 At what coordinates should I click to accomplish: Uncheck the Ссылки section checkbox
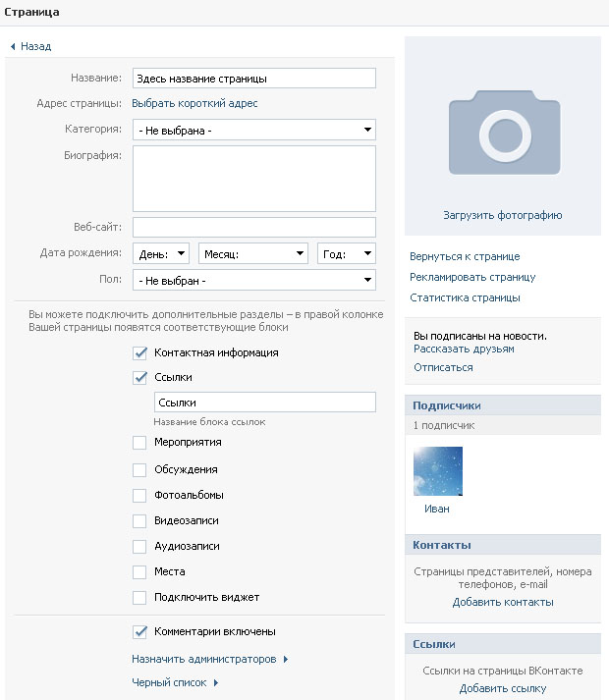point(139,377)
